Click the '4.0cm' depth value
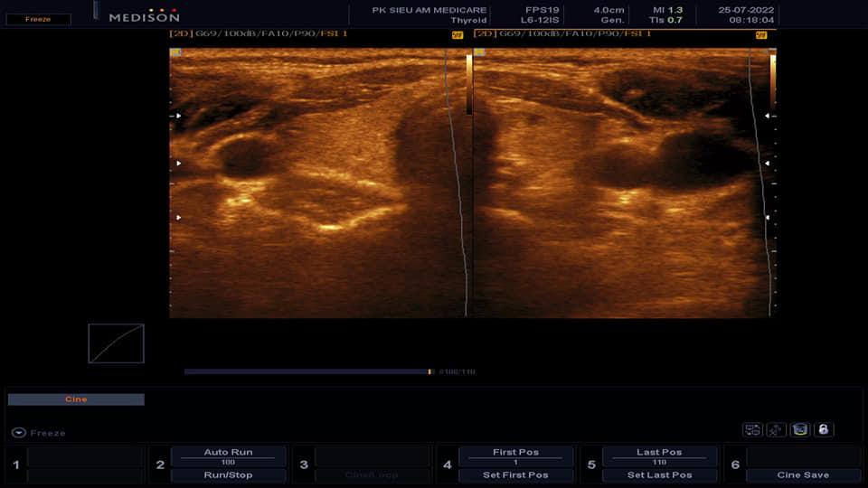The width and height of the screenshot is (868, 488). pyautogui.click(x=609, y=10)
